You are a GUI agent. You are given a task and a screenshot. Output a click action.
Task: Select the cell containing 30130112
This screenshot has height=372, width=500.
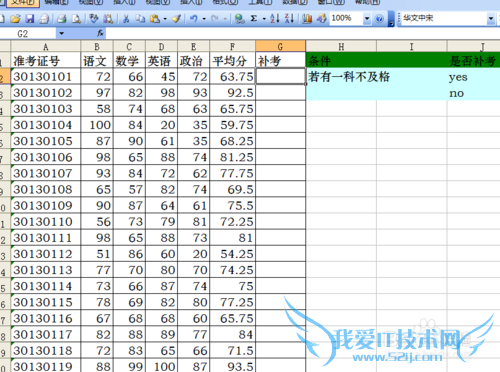(46, 254)
